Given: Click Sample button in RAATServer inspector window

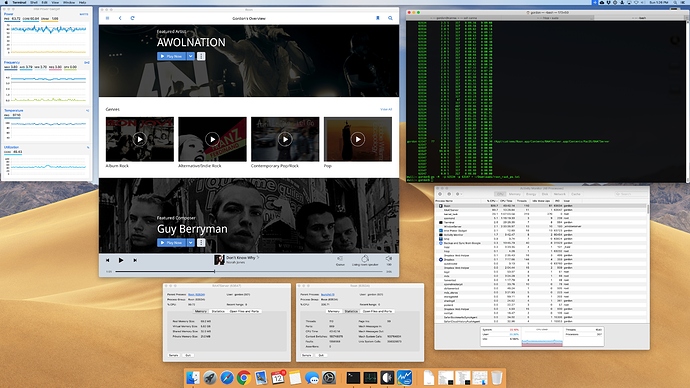Looking at the screenshot, I should tap(173, 355).
